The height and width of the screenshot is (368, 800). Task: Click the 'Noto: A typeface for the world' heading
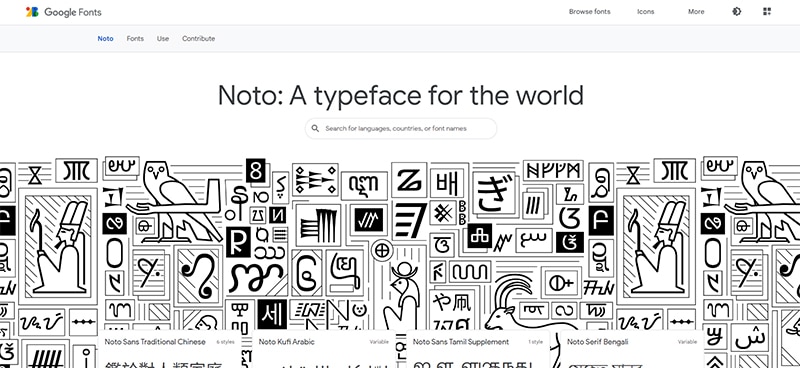401,96
